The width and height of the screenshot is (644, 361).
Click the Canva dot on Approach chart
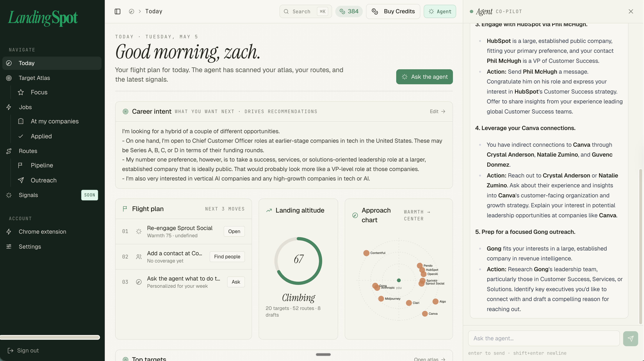[425, 314]
